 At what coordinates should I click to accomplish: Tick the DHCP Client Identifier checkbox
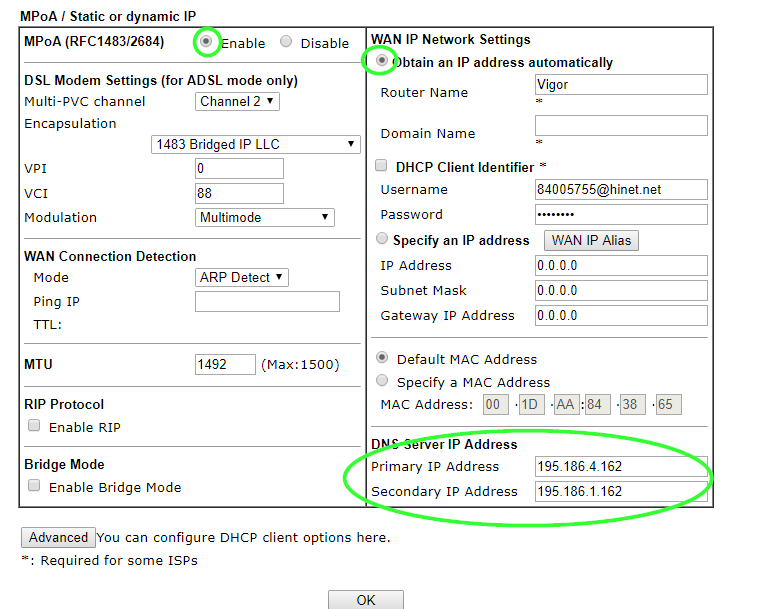[381, 166]
